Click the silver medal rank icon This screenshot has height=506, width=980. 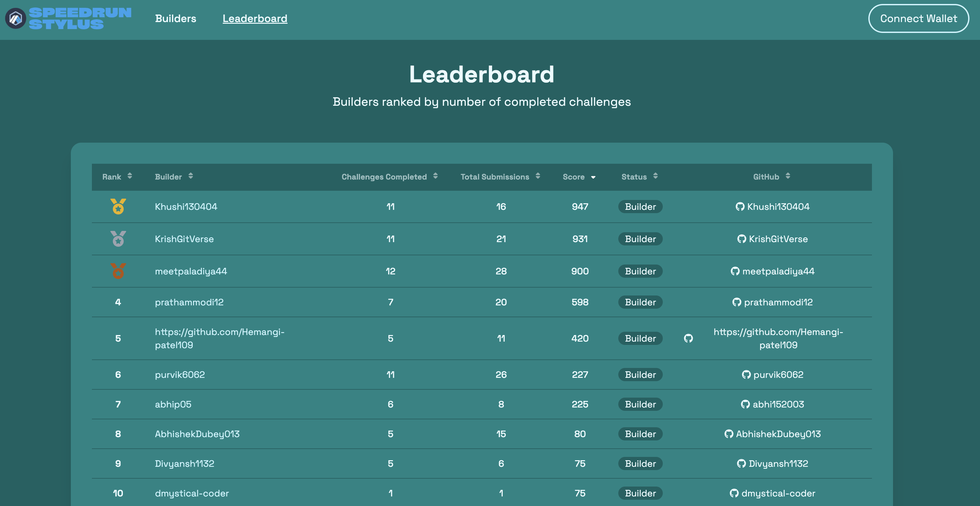(x=118, y=239)
